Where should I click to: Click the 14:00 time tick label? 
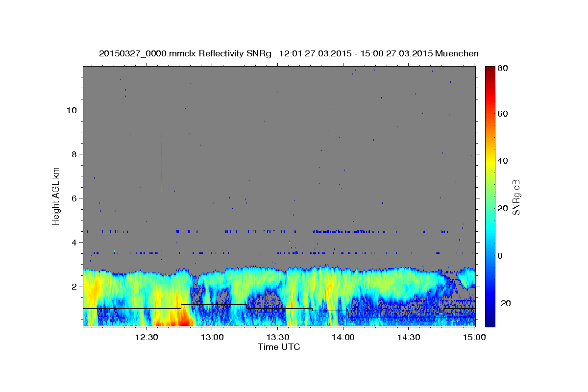click(x=343, y=338)
